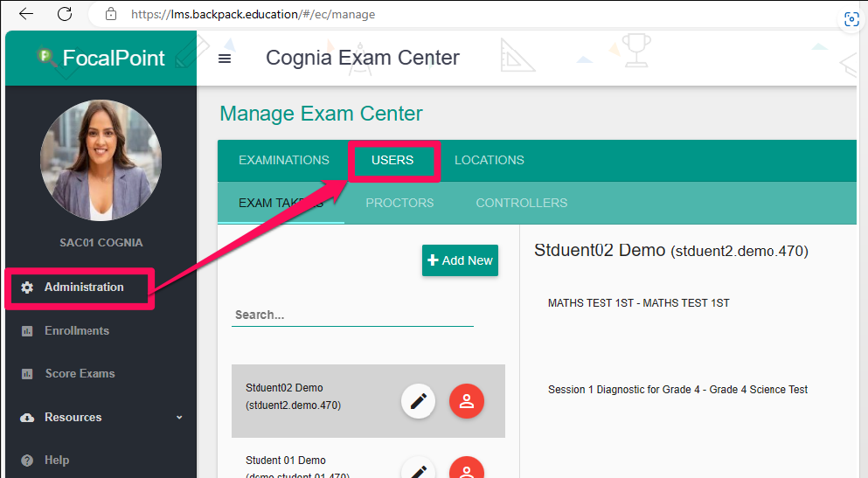Reload the page with the refresh icon
The height and width of the screenshot is (478, 868).
65,14
